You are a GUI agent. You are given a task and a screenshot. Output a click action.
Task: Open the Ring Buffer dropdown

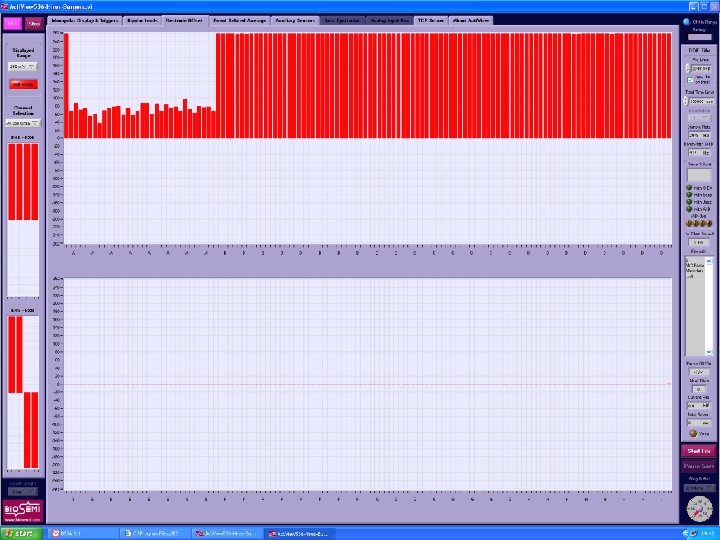click(x=699, y=488)
